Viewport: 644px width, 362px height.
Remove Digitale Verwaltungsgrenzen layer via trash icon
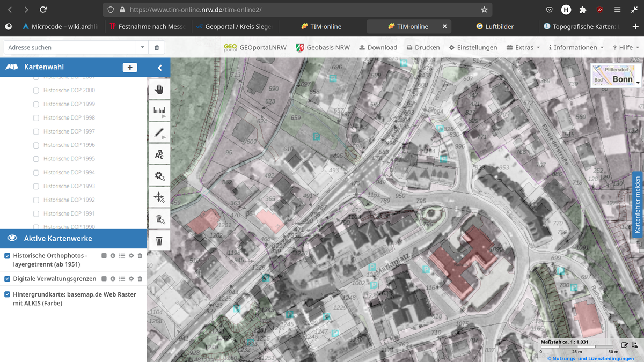pyautogui.click(x=140, y=279)
